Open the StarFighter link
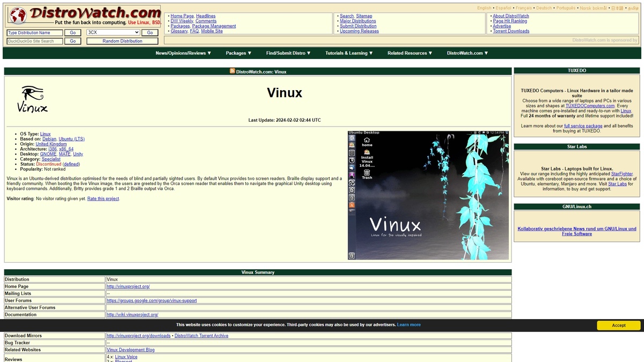Screen dimensions: 644x362 pyautogui.click(x=622, y=174)
